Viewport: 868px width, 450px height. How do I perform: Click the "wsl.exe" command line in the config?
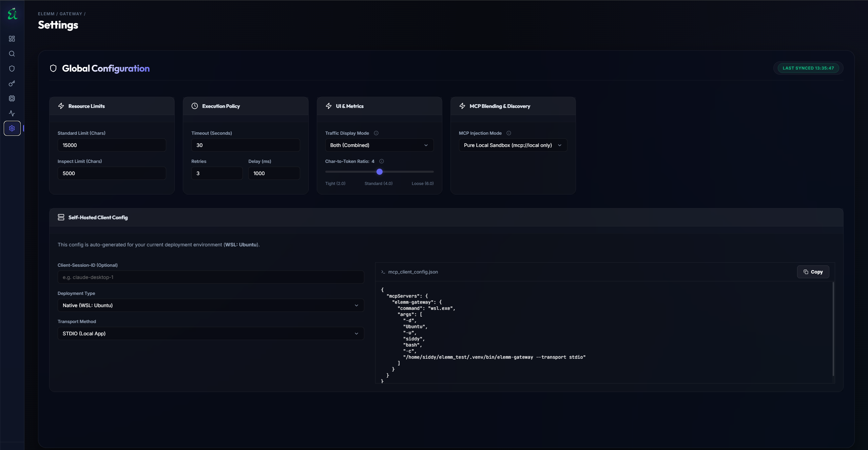(x=426, y=308)
